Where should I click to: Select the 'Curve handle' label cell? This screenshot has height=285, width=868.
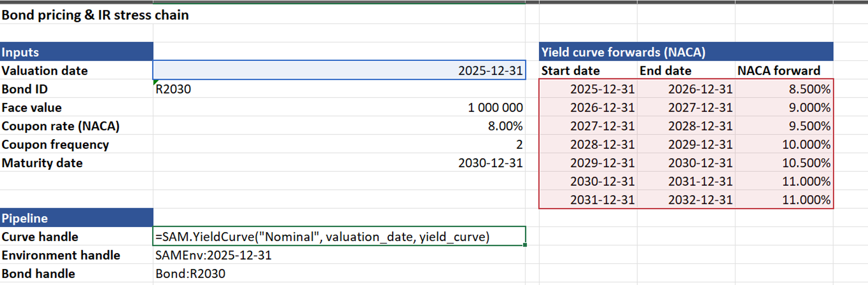tap(76, 237)
